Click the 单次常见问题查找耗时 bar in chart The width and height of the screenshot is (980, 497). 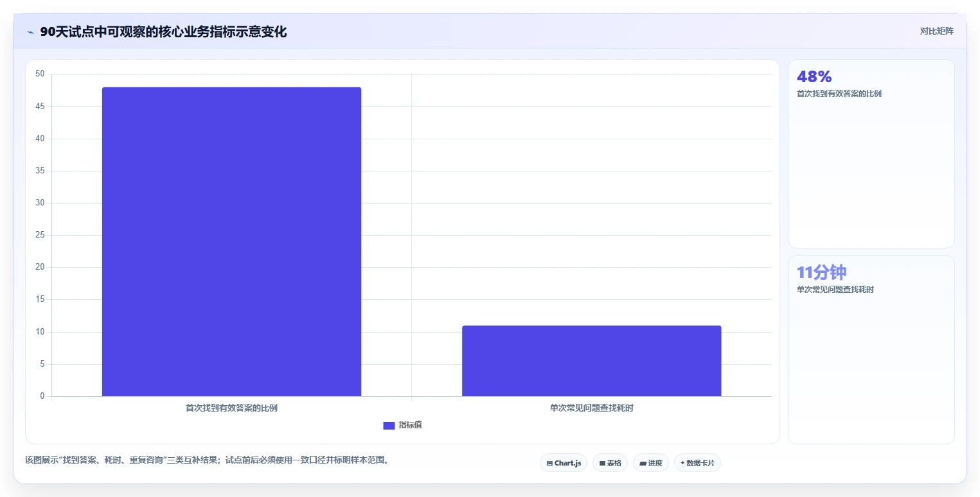pyautogui.click(x=591, y=361)
